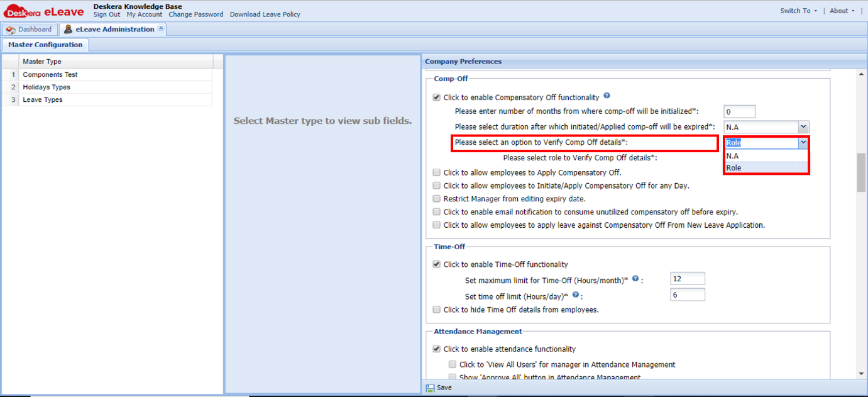Open the Switch To dropdown menu
The width and height of the screenshot is (868, 397).
[797, 10]
